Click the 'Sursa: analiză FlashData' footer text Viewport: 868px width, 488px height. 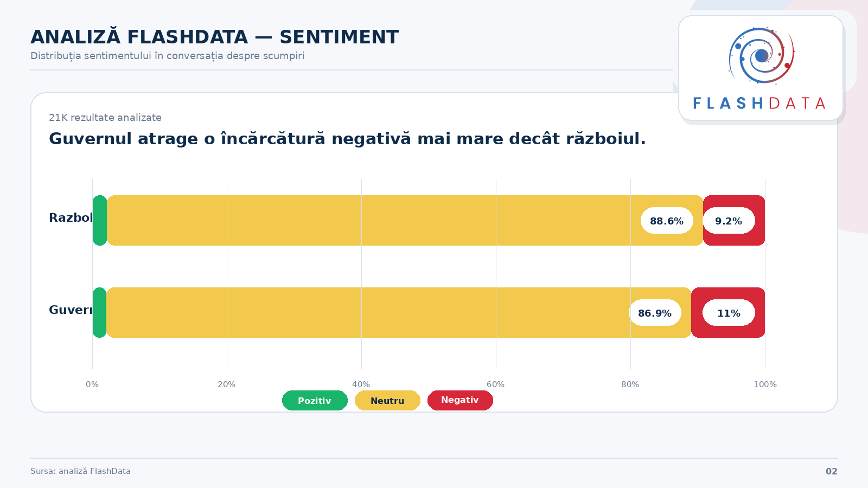pos(80,471)
